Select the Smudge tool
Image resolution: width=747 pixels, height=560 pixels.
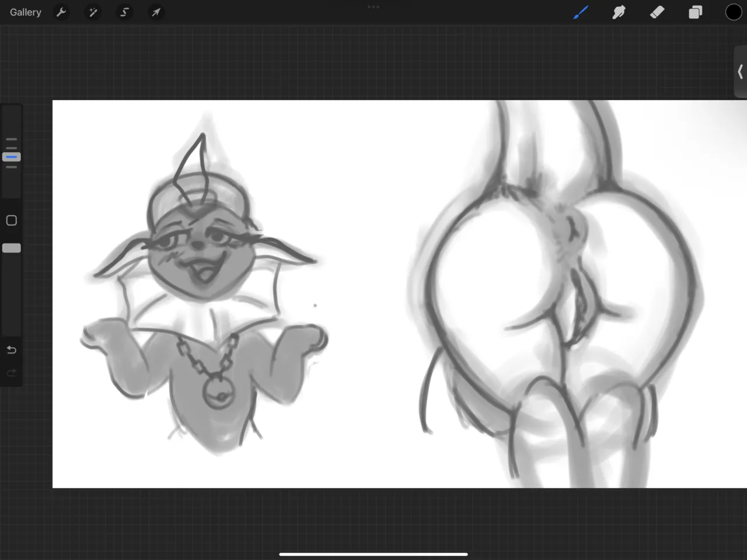coord(619,12)
